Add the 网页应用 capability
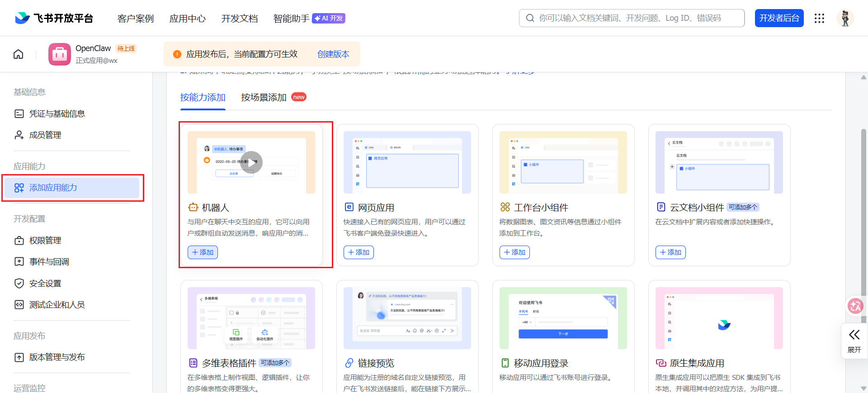868x393 pixels. click(359, 252)
